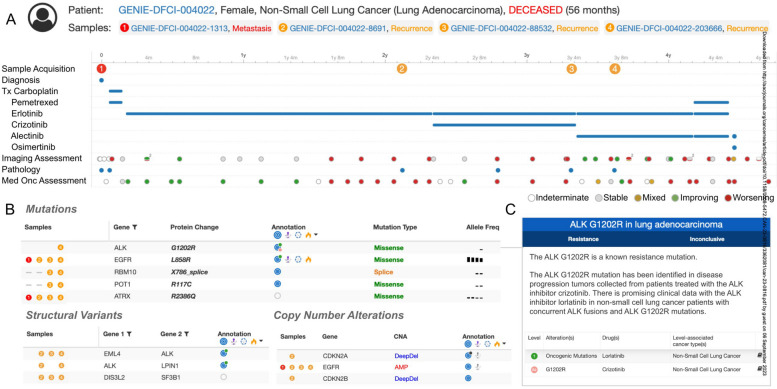Open the citation book icon in Lorlatinib row

click(x=759, y=355)
